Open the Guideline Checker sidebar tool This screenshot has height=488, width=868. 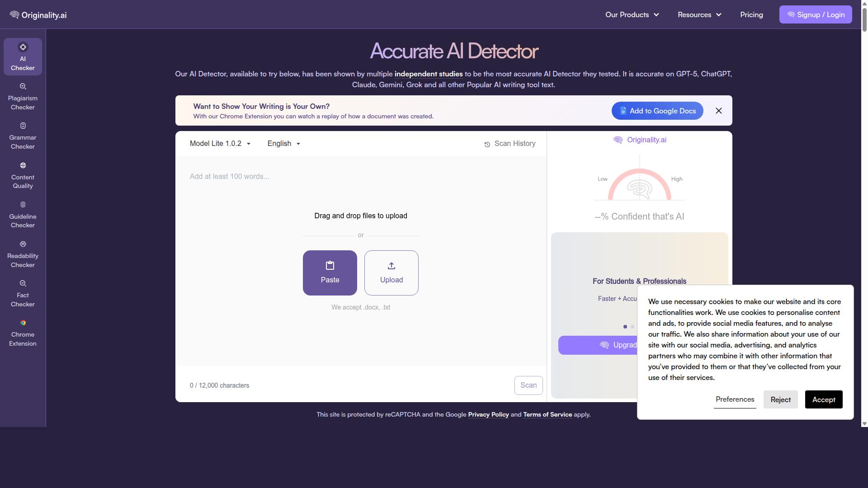(23, 214)
